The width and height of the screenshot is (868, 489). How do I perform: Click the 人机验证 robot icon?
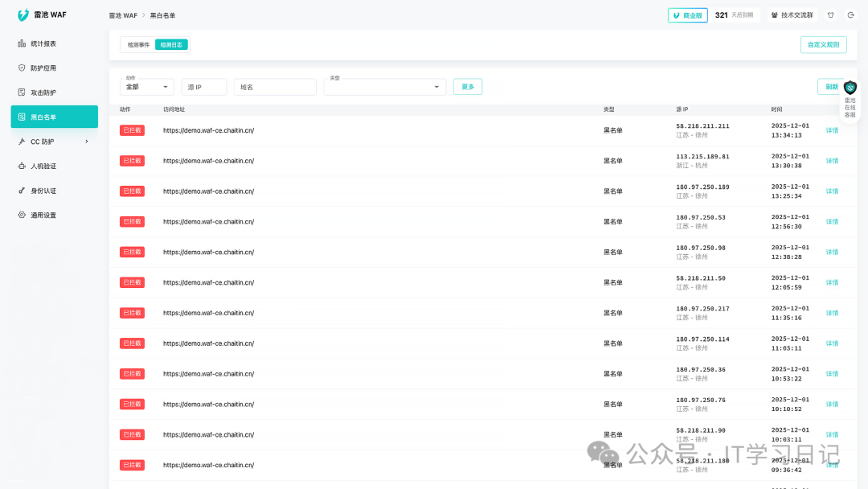pyautogui.click(x=22, y=166)
